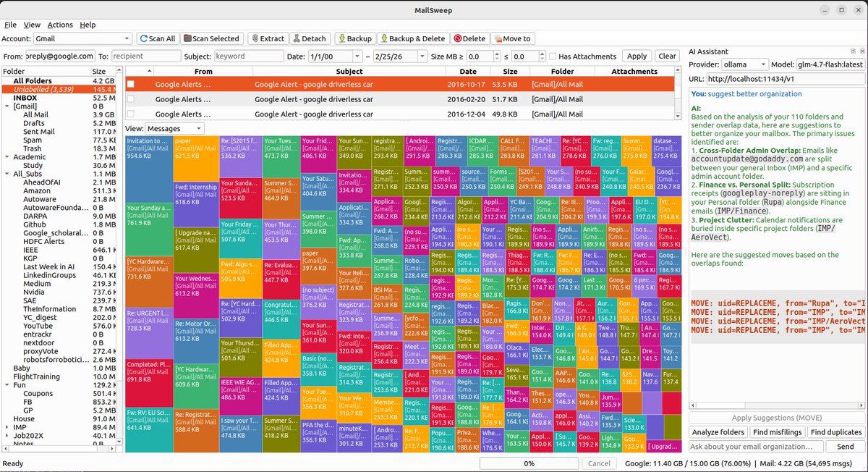
Task: Click the To recipient filter field
Action: pos(146,56)
